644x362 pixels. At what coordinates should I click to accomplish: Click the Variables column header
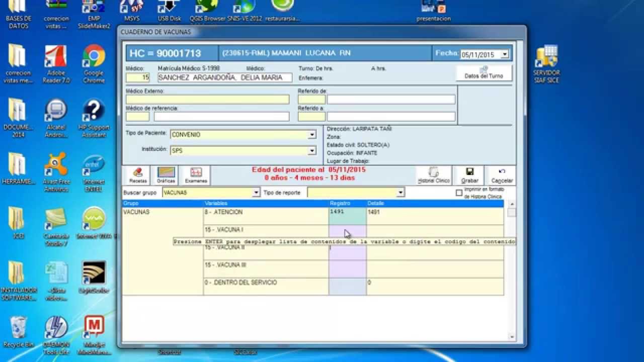[266, 204]
